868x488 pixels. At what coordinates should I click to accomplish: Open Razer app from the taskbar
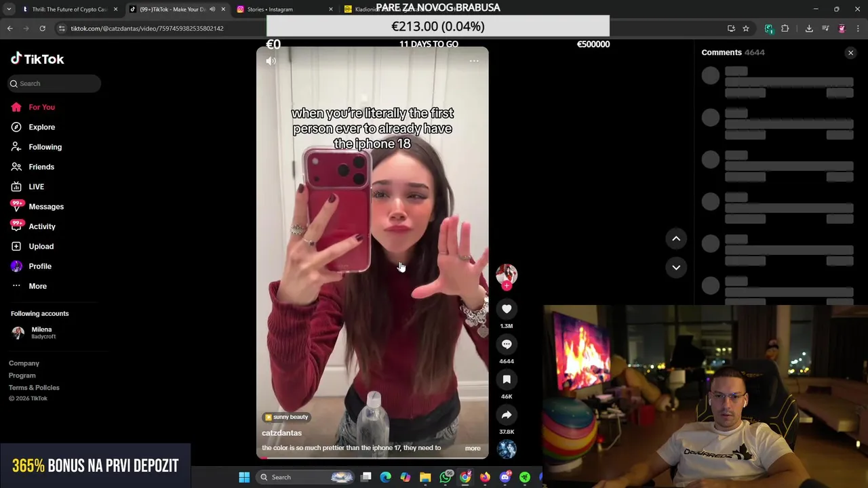click(x=525, y=477)
